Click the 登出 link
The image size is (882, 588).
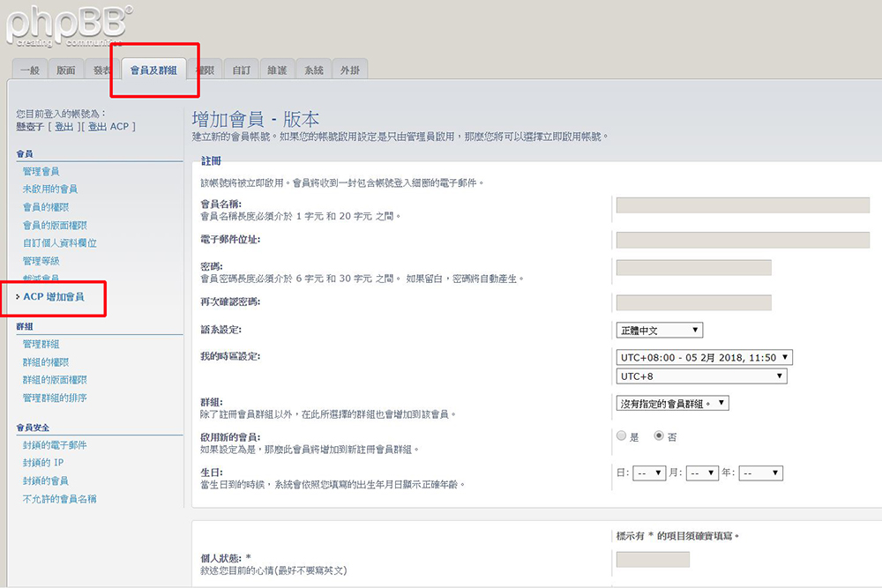[x=64, y=126]
